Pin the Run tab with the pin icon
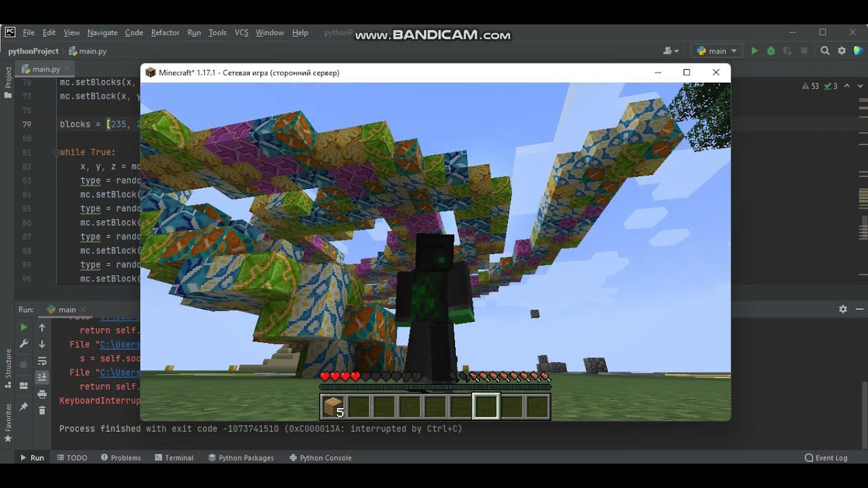This screenshot has width=868, height=488. [x=24, y=407]
